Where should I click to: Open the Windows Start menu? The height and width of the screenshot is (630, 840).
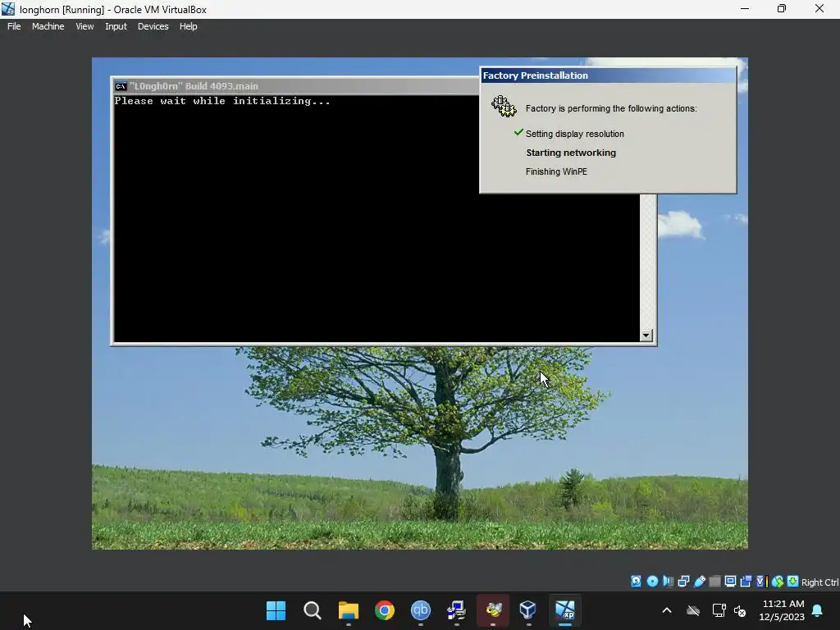coord(276,610)
